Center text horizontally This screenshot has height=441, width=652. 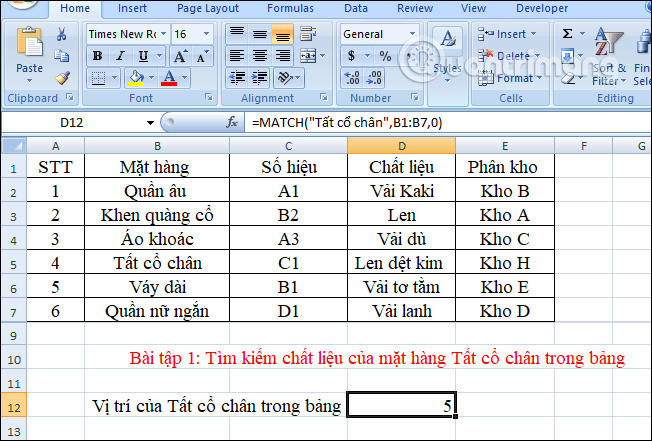(260, 56)
